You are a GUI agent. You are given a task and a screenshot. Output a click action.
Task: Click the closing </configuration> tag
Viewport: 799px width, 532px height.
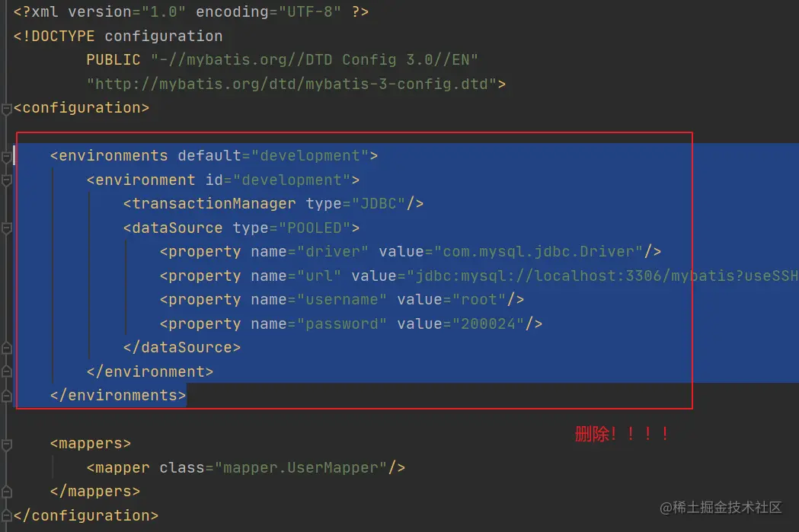pyautogui.click(x=86, y=516)
